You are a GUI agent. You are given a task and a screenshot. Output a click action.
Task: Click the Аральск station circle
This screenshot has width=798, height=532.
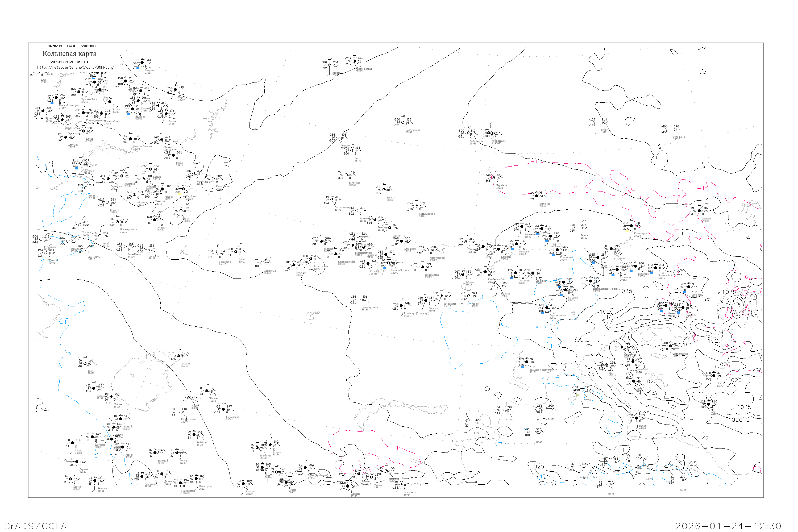click(179, 356)
